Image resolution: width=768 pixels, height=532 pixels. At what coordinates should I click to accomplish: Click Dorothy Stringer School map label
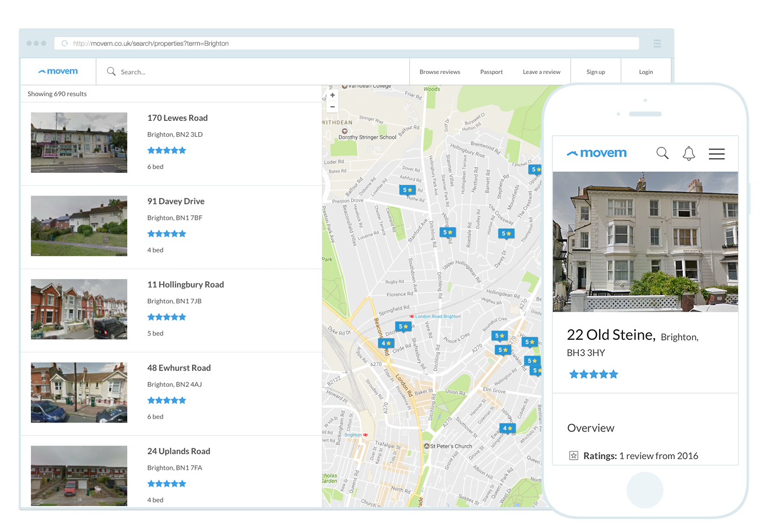point(367,137)
